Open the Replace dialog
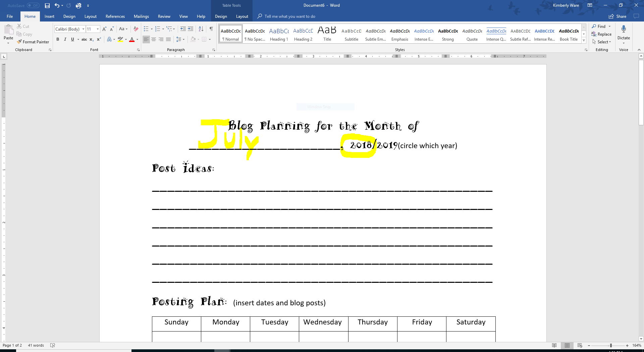Image resolution: width=644 pixels, height=352 pixels. point(602,34)
